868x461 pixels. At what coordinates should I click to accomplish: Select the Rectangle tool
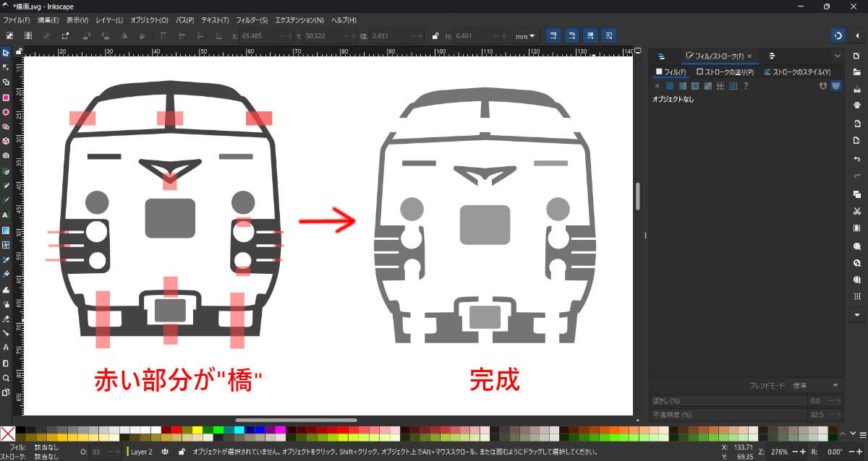click(6, 97)
